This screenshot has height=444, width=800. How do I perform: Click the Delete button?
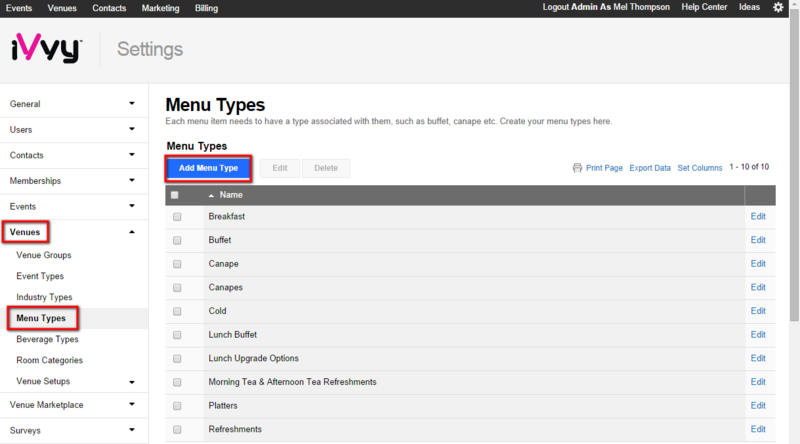(x=326, y=168)
